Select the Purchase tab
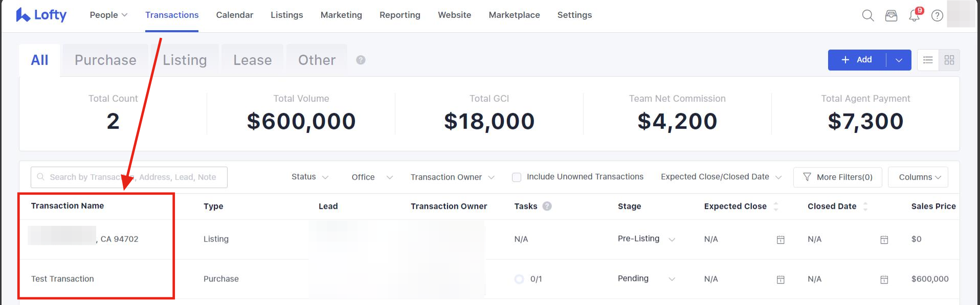 (105, 60)
